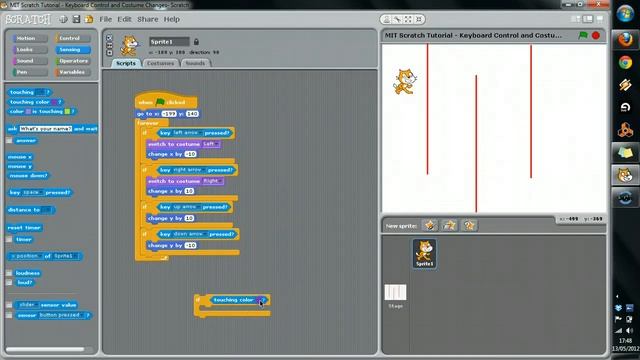The height and width of the screenshot is (360, 640).
Task: Click the share project icon beside Save
Action: pyautogui.click(x=89, y=19)
